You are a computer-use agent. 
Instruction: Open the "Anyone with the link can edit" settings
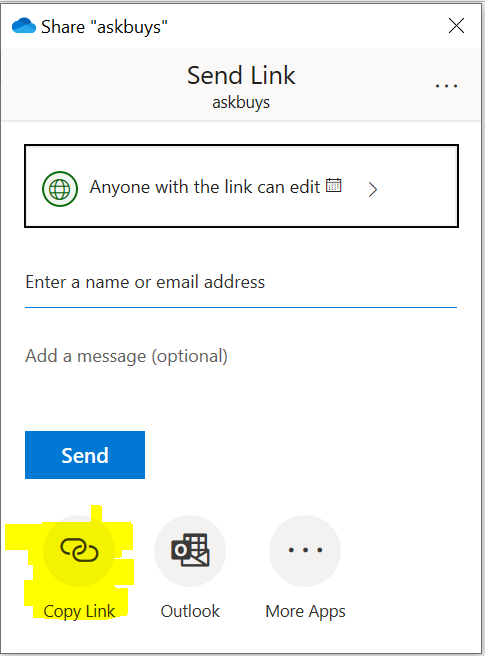[x=241, y=186]
